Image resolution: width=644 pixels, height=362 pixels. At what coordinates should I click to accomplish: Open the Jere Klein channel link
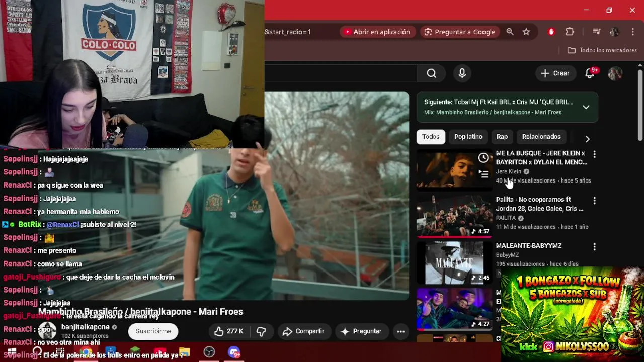click(509, 171)
